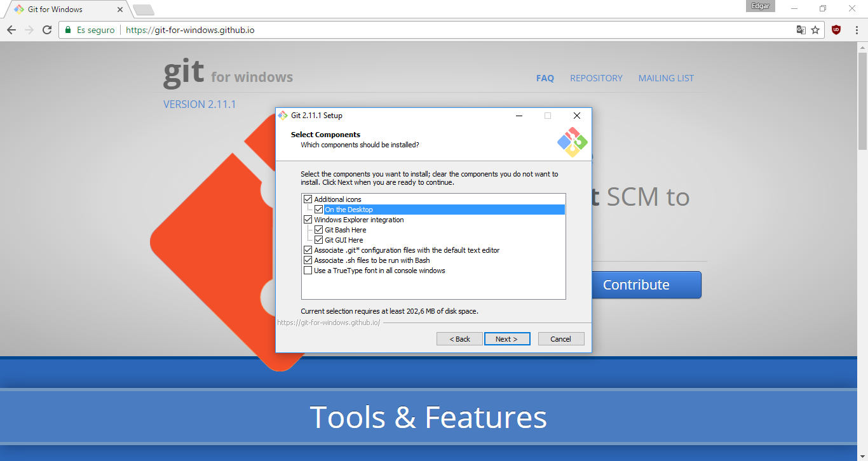Click the Edgar profile button
This screenshot has width=868, height=461.
pos(761,6)
